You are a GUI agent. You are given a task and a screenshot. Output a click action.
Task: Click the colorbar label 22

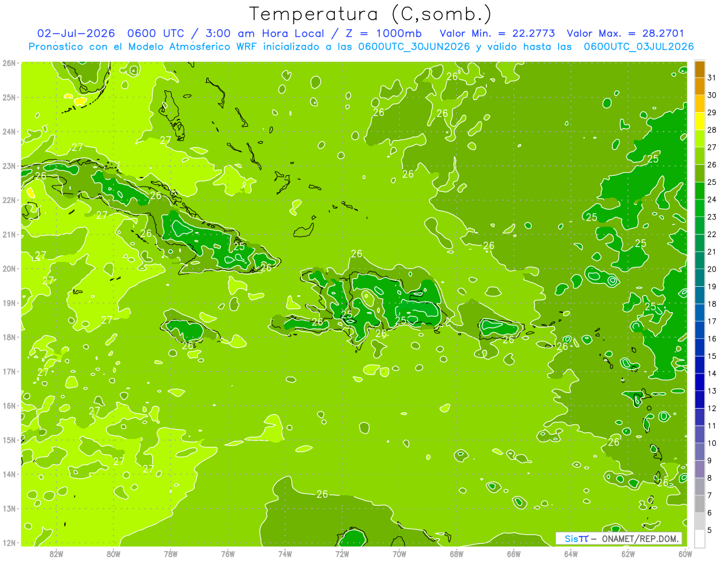click(x=712, y=235)
